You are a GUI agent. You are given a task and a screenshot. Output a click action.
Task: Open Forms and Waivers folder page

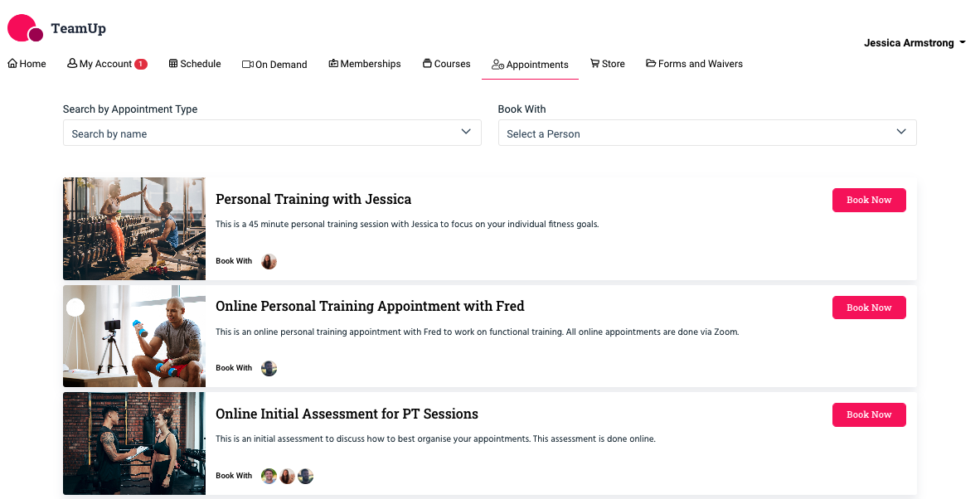coord(694,64)
